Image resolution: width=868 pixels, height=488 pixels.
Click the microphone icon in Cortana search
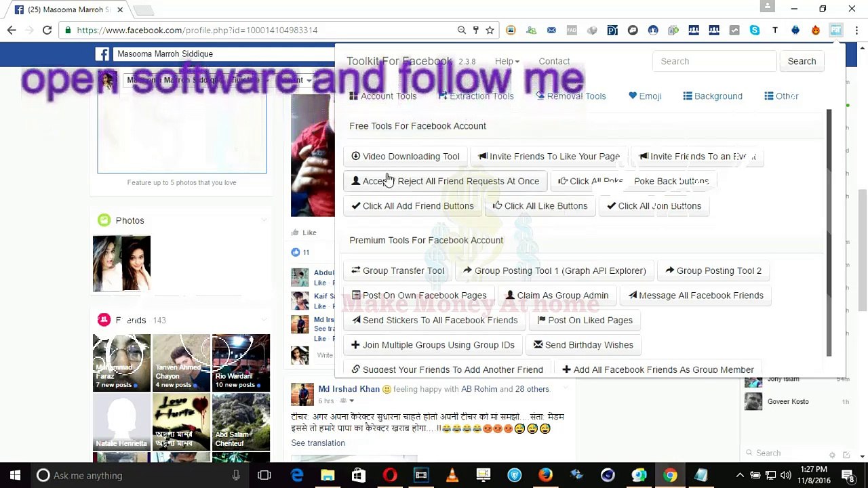(x=236, y=475)
